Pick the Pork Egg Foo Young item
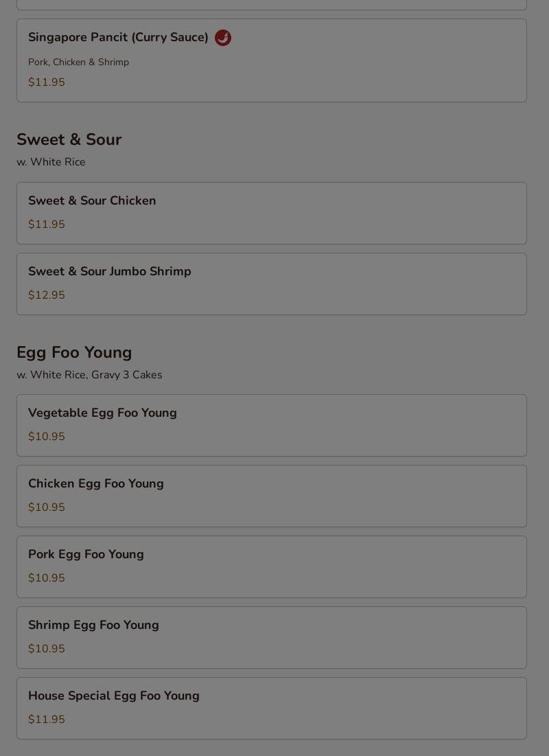 [x=86, y=555]
